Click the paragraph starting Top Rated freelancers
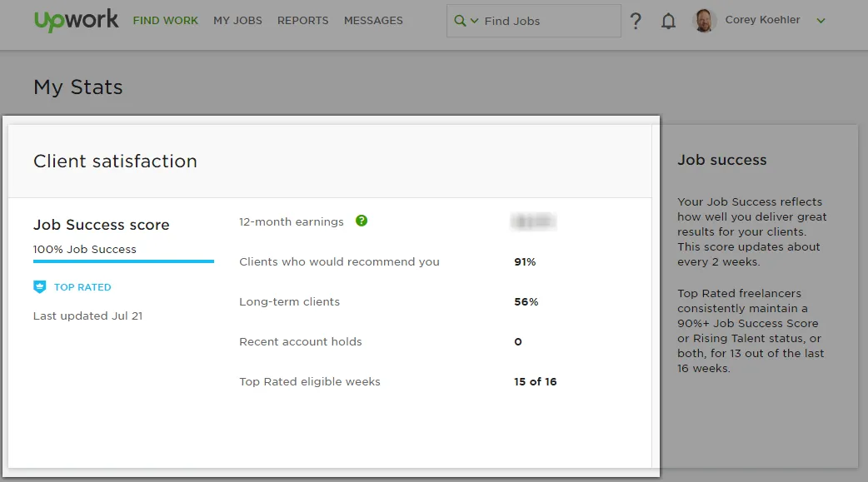The height and width of the screenshot is (482, 868). [751, 331]
